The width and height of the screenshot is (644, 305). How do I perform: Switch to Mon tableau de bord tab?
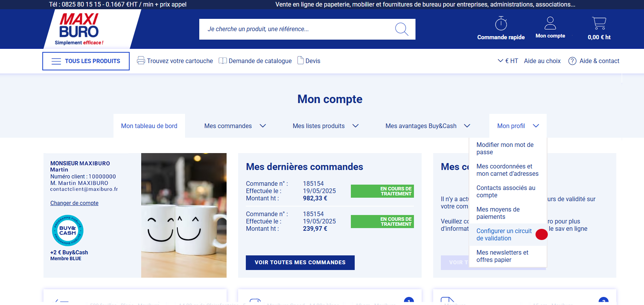[x=149, y=126]
